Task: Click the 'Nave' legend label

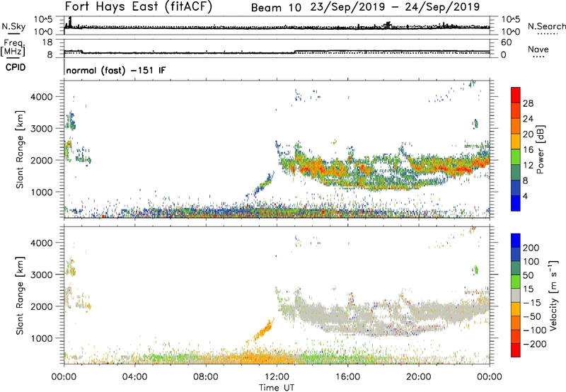Action: [538, 49]
